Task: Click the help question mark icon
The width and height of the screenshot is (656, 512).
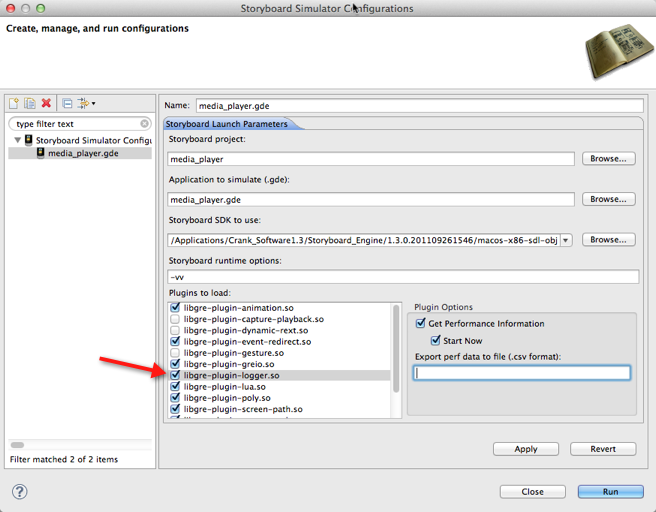Action: (x=20, y=492)
